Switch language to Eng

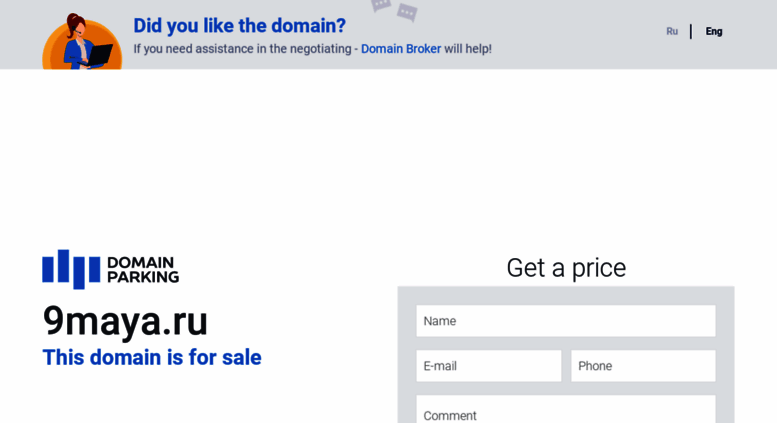tap(714, 31)
